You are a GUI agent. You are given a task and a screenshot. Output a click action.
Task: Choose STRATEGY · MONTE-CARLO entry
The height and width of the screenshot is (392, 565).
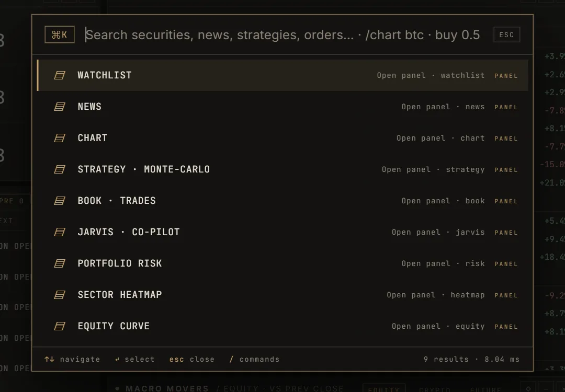click(x=282, y=169)
